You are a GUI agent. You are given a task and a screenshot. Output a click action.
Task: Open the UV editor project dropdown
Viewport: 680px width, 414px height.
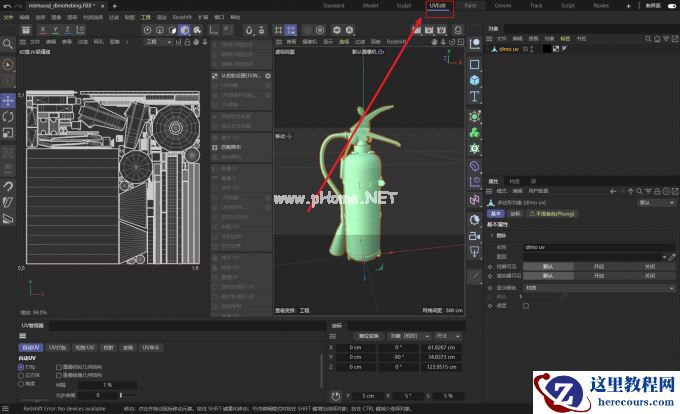[x=158, y=43]
